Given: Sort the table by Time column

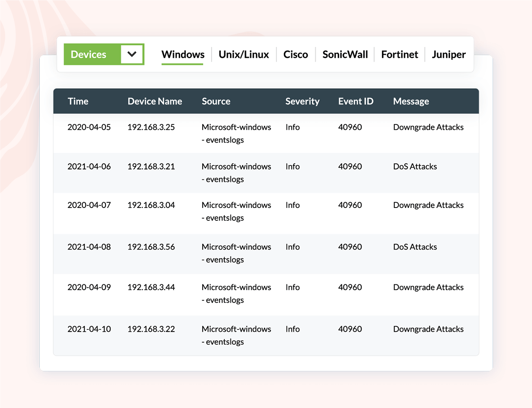Looking at the screenshot, I should pyautogui.click(x=78, y=101).
